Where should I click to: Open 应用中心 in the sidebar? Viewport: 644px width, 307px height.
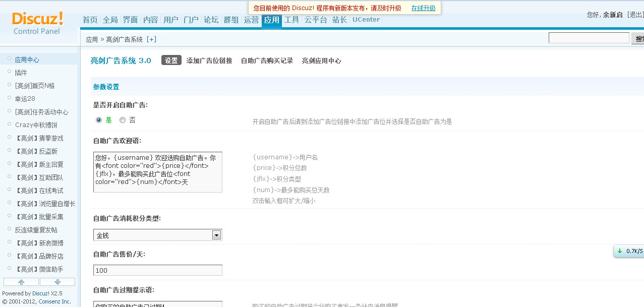pos(27,59)
